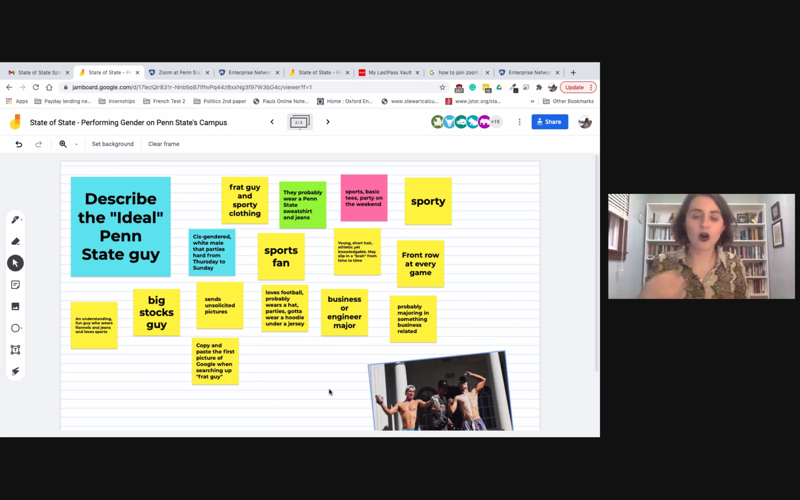Click Set background

[x=113, y=144]
